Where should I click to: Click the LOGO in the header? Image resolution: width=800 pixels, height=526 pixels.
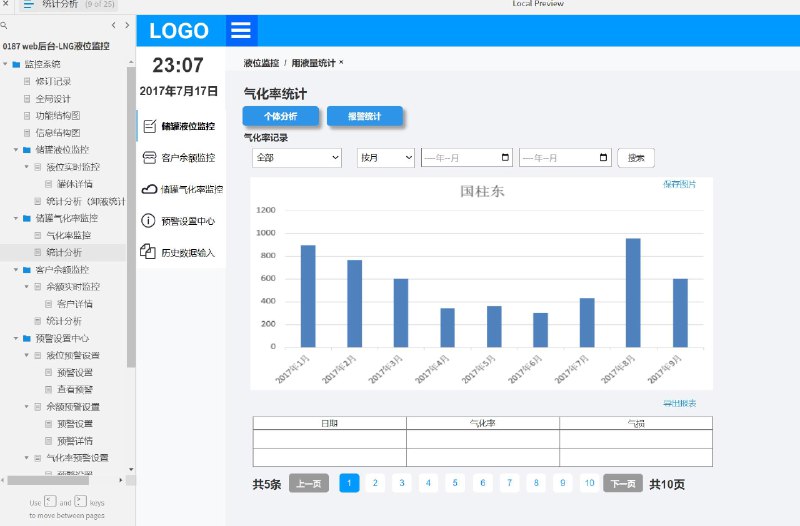tap(179, 31)
